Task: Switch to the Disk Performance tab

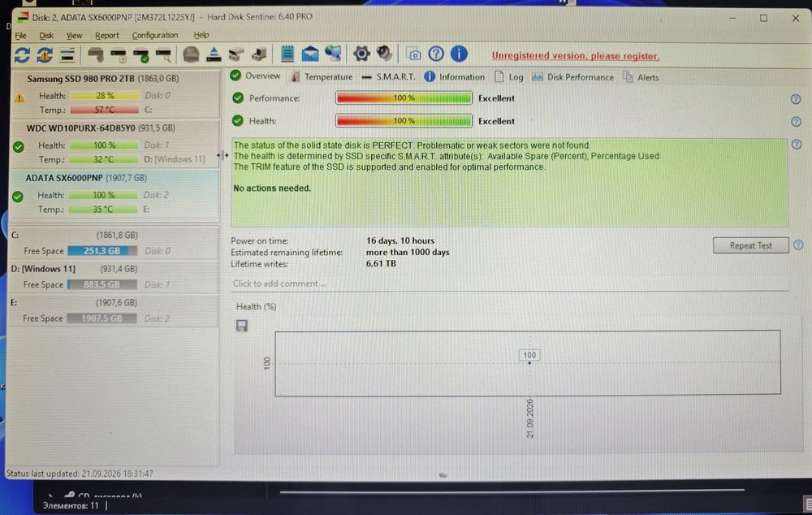Action: (x=572, y=76)
